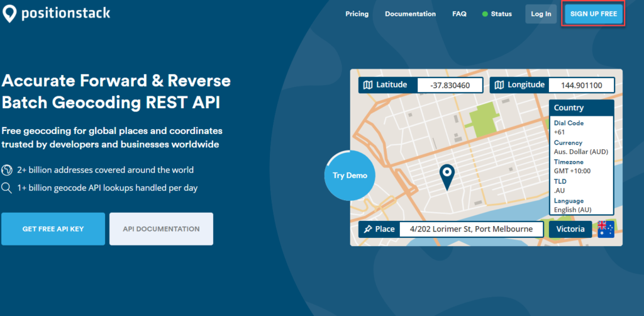
Task: Click the positionstack wordmark text
Action: pos(65,13)
